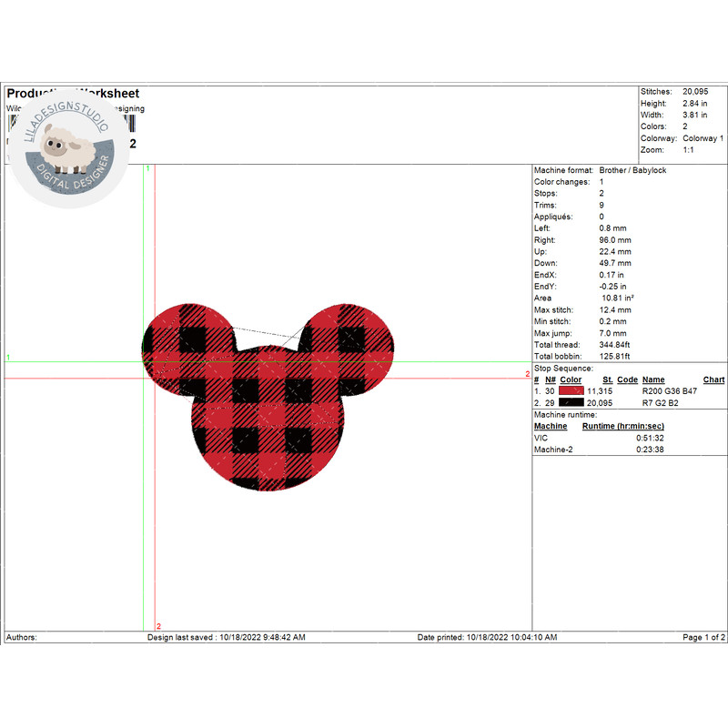Viewport: 728px width, 728px height.
Task: Click the red marker 2 at bottom of canvas
Action: point(158,626)
